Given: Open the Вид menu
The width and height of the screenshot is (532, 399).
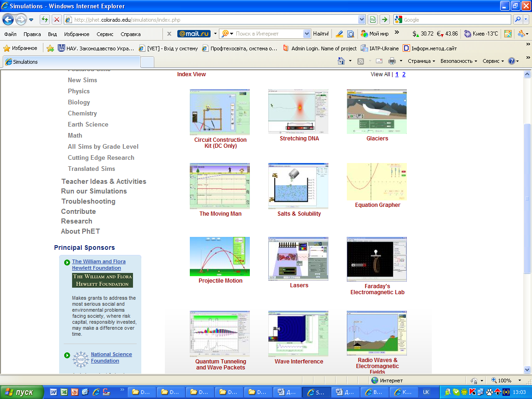Looking at the screenshot, I should tap(52, 34).
